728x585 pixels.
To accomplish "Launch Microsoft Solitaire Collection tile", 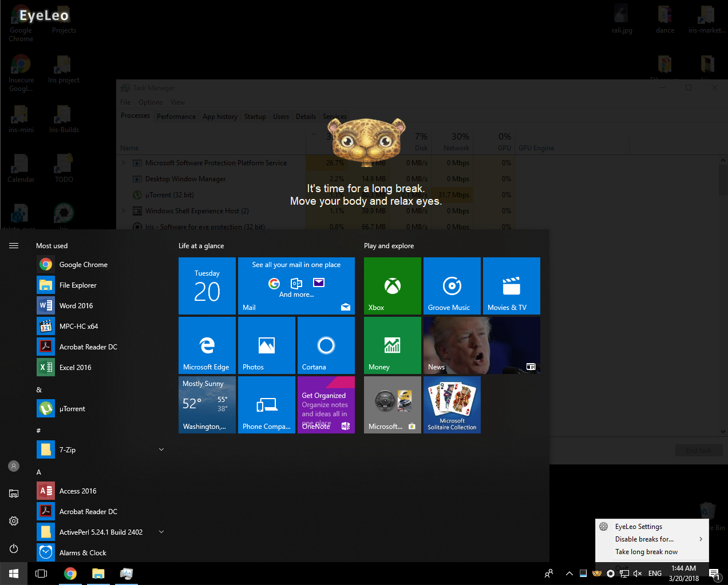I will coord(452,405).
